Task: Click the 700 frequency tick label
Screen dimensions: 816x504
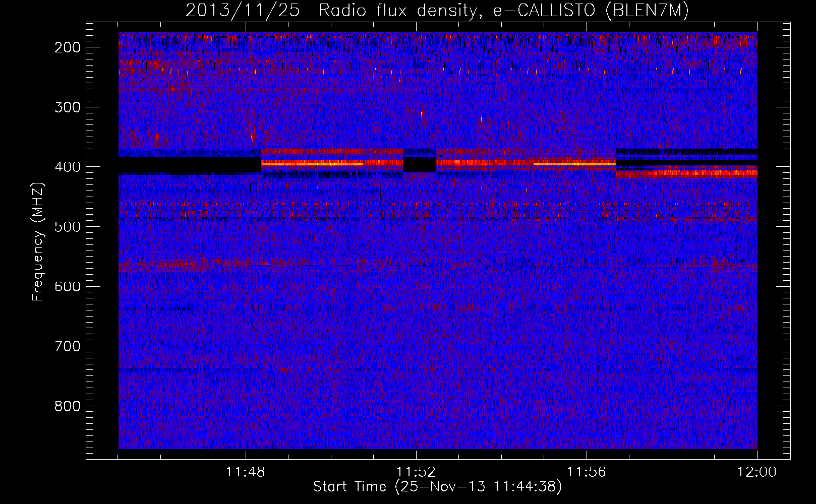Action: click(67, 346)
